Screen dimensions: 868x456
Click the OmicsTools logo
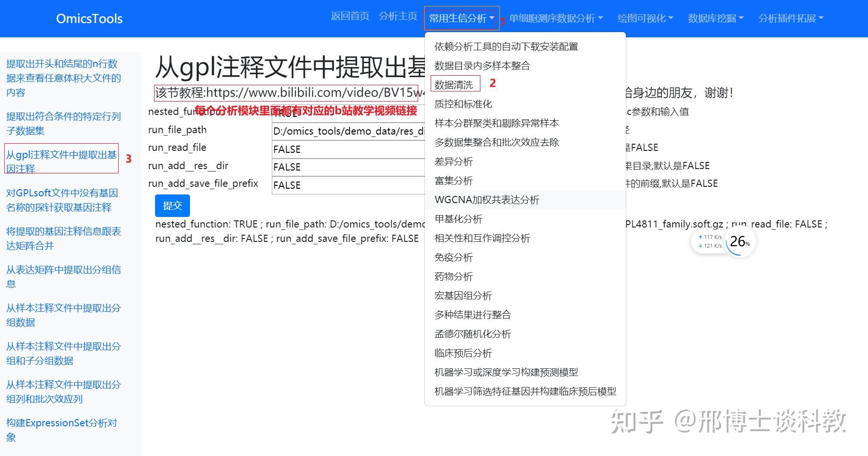pos(89,18)
